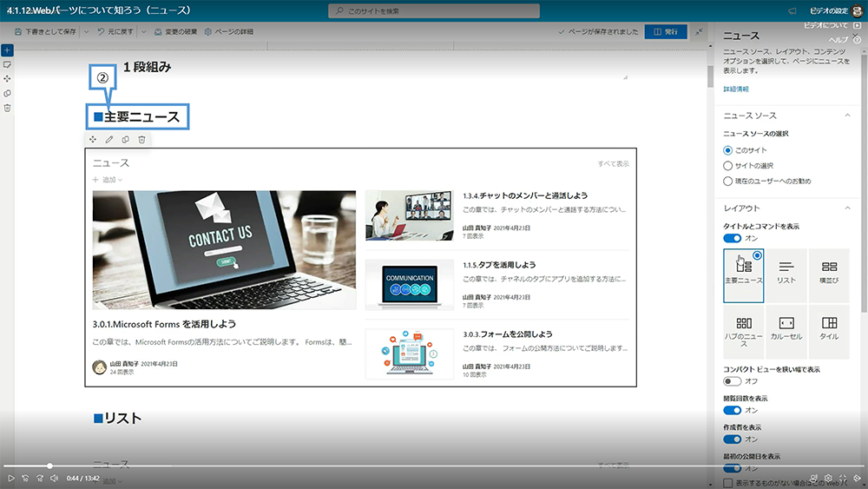The height and width of the screenshot is (489, 868).
Task: Click the video meeting thumbnail
Action: [410, 215]
